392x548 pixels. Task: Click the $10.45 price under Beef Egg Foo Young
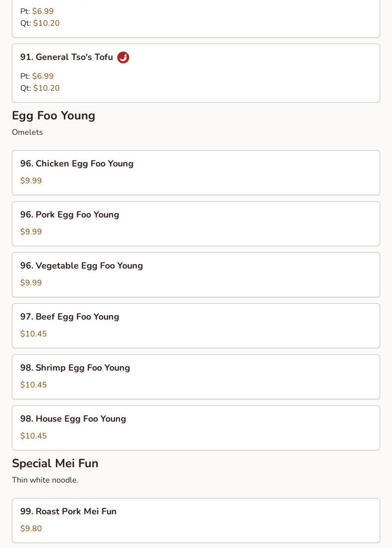tap(34, 334)
